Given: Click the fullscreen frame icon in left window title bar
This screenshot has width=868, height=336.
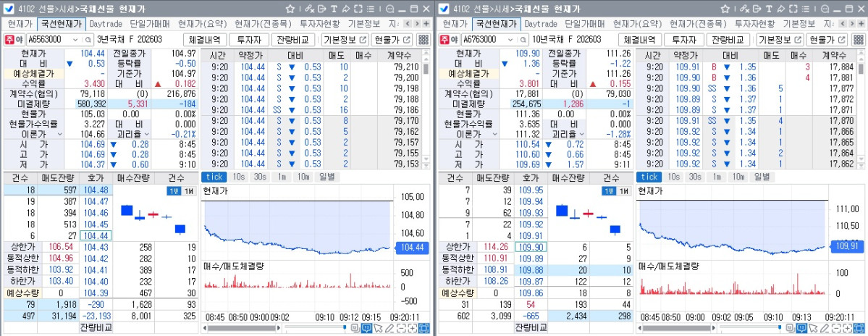Looking at the screenshot, I should click(358, 9).
